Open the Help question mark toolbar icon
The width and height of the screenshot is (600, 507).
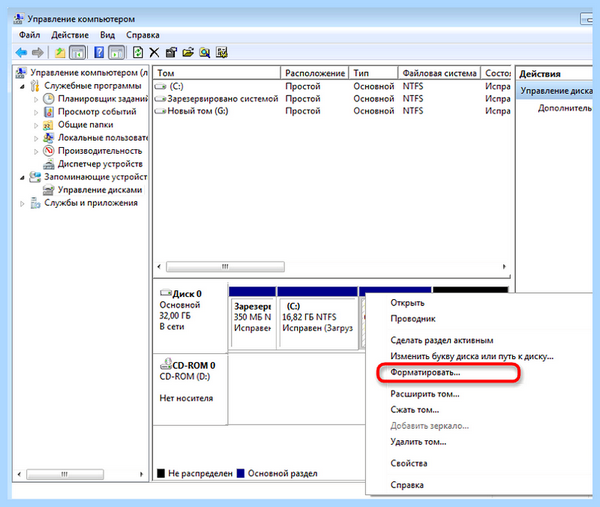click(99, 52)
